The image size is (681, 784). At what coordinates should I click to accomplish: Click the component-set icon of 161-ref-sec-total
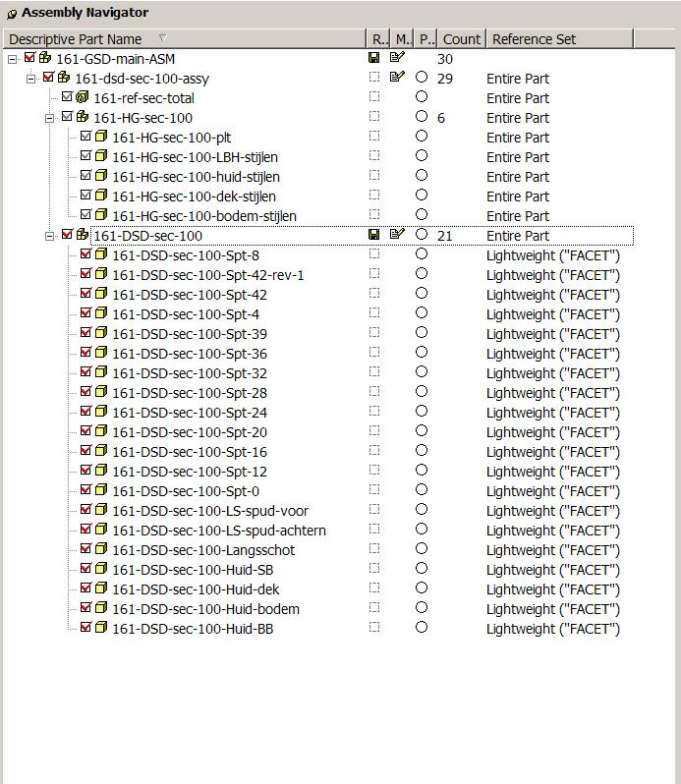click(83, 96)
